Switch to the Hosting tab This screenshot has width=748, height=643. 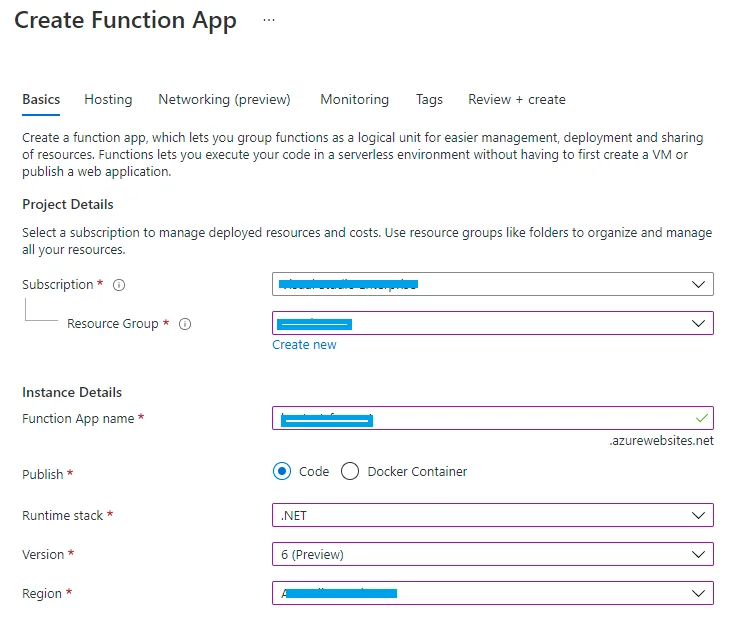108,100
